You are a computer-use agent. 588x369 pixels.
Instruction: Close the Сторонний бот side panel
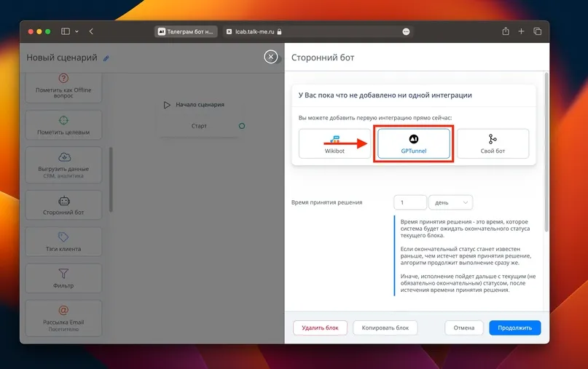[271, 57]
